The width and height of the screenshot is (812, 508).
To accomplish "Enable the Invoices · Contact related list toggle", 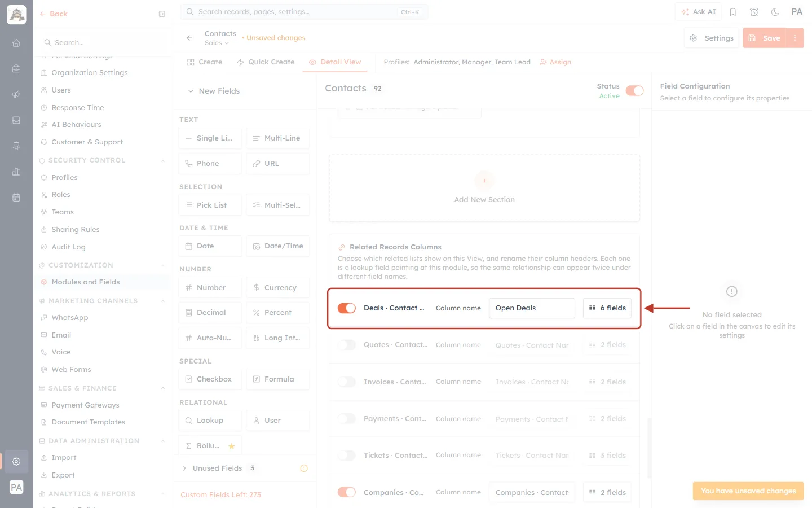I will [x=347, y=382].
